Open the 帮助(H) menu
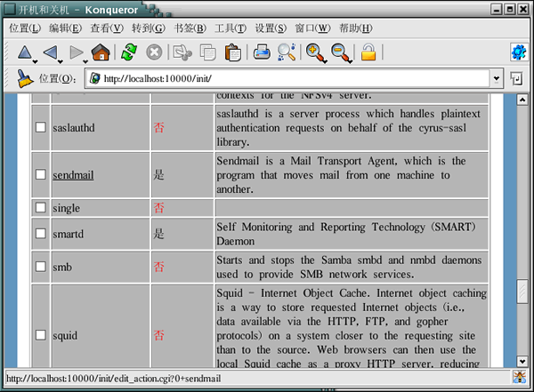The height and width of the screenshot is (392, 534). click(355, 28)
